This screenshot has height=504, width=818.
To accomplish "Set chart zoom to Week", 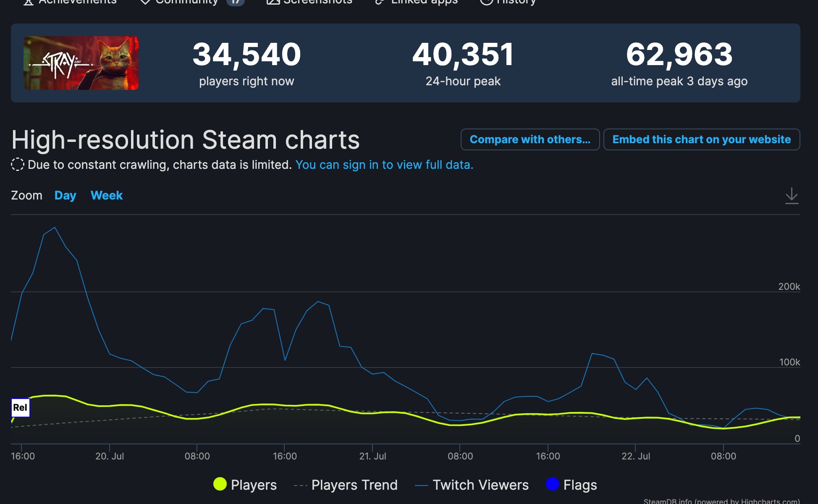I will click(x=107, y=195).
